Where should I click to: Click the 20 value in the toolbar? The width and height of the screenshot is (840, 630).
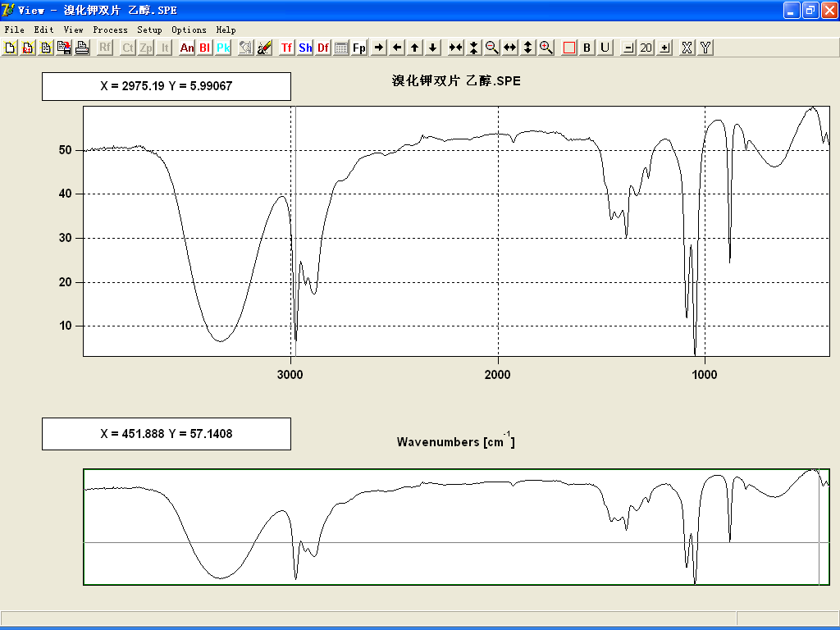pyautogui.click(x=646, y=48)
